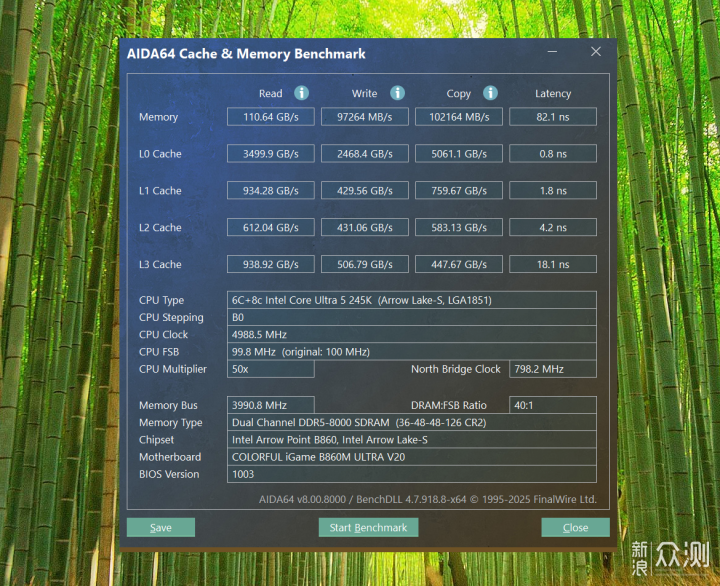Select the Memory read value 110.64 GB/s
Image resolution: width=720 pixels, height=586 pixels.
[x=271, y=117]
